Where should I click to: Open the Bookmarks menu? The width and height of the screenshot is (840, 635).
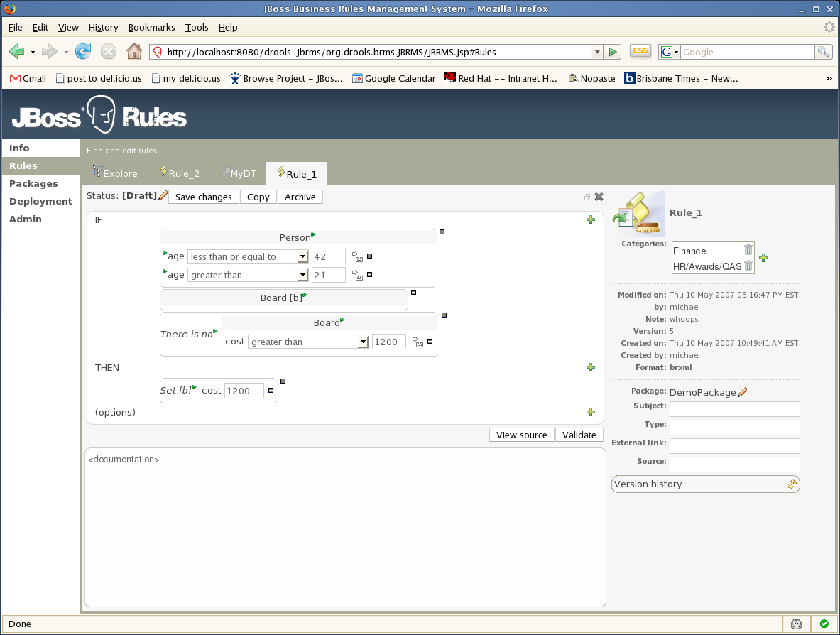point(152,27)
